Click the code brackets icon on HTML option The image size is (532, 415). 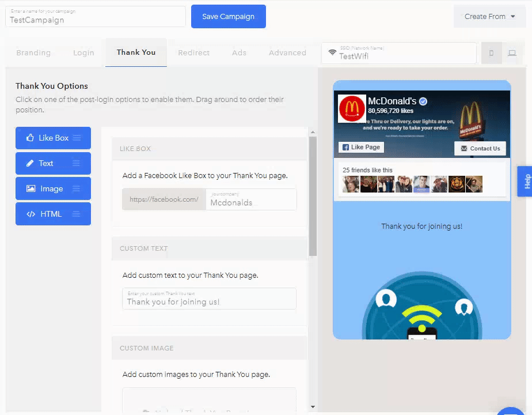(x=31, y=214)
